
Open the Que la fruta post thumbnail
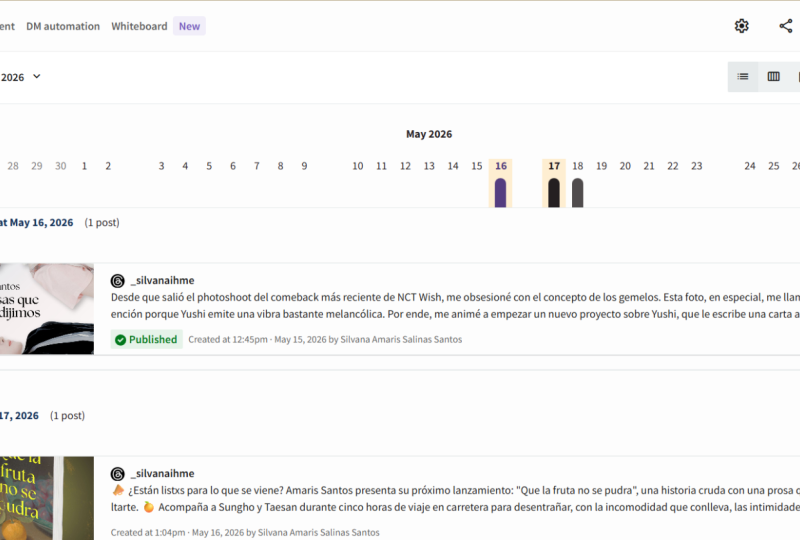(47, 498)
